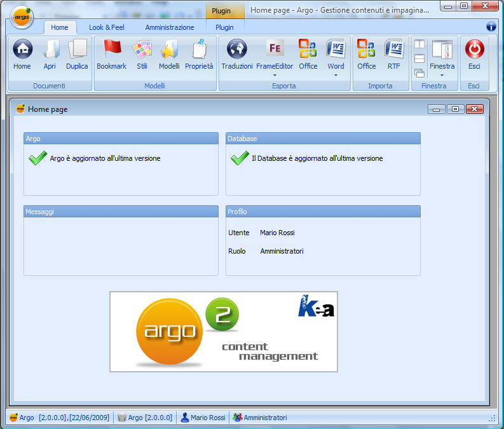Open Plugin ribbon tab

tap(224, 27)
